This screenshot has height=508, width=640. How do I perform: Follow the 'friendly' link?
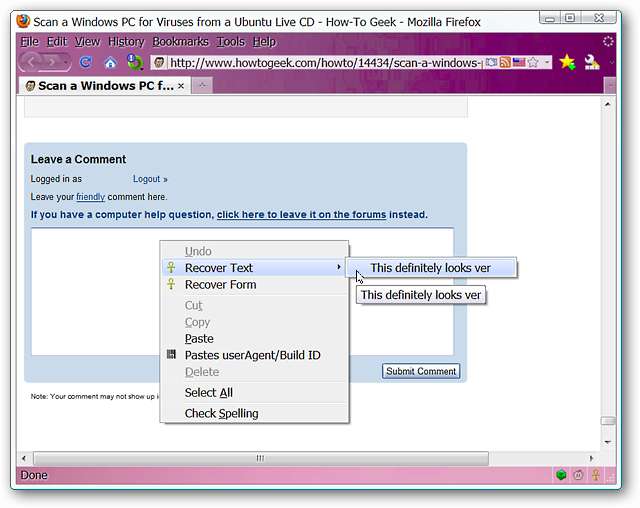91,197
